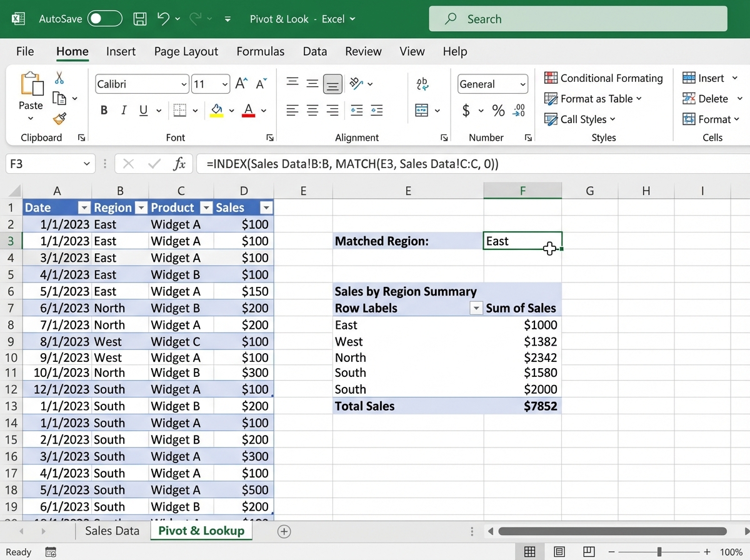Open the Product column filter dropdown
This screenshot has height=560, width=750.
click(x=206, y=208)
